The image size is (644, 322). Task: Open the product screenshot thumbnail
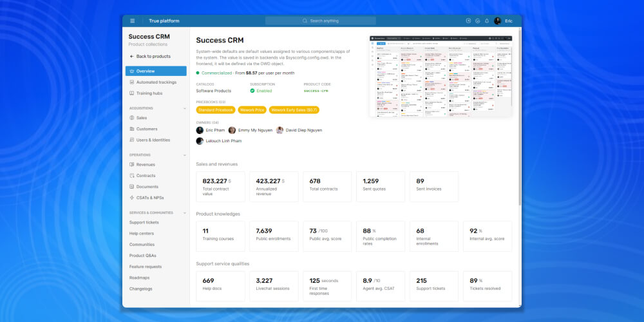click(440, 76)
